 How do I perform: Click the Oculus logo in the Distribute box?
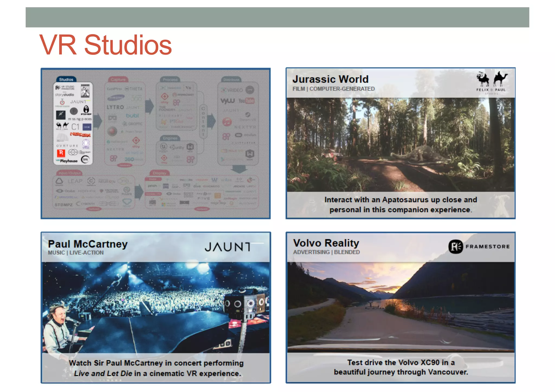click(245, 135)
